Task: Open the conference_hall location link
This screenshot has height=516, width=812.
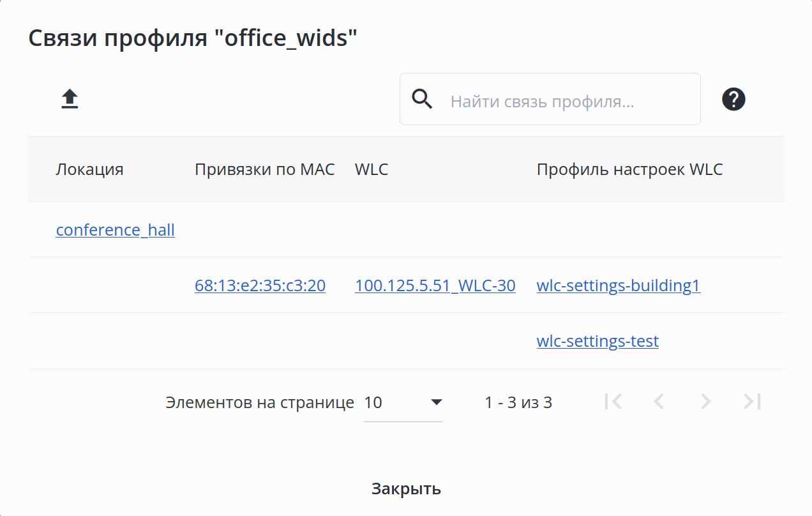Action: pos(116,230)
